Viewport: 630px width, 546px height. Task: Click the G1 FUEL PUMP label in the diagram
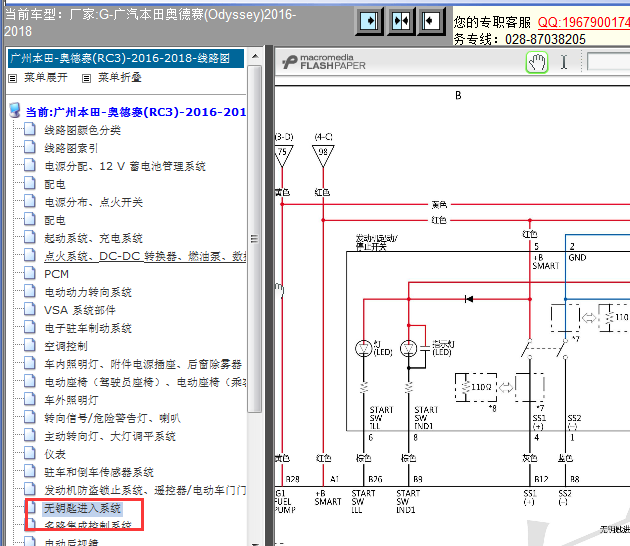point(285,501)
